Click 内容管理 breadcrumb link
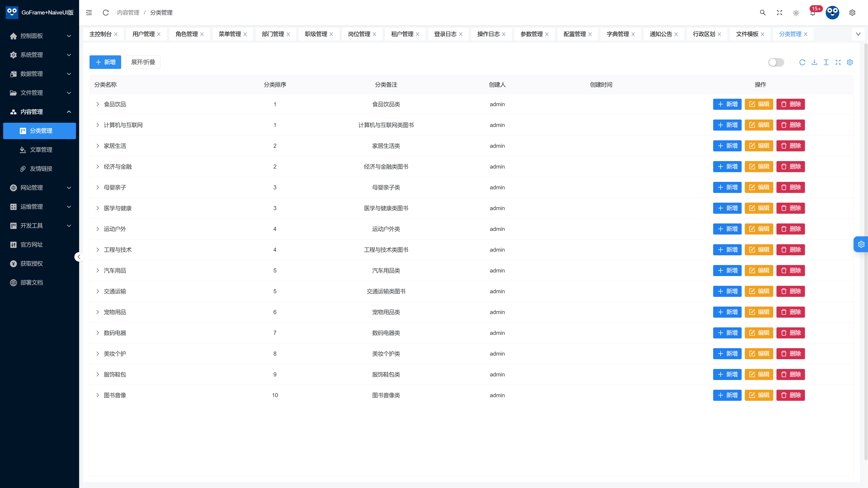868x488 pixels. [128, 12]
